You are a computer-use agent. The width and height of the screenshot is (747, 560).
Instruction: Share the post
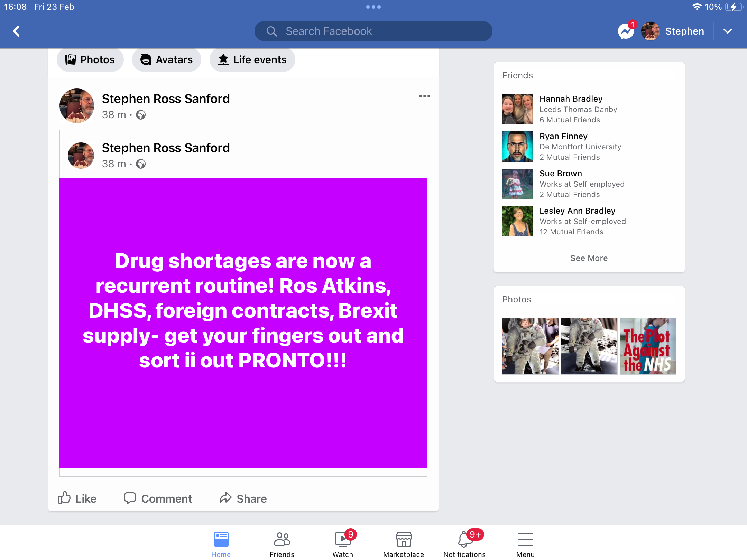coord(243,498)
